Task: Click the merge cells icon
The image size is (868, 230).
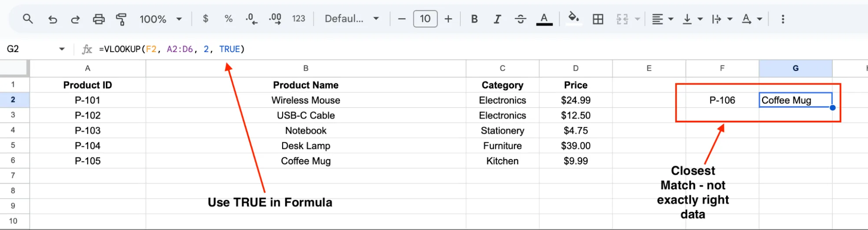Action: coord(622,19)
